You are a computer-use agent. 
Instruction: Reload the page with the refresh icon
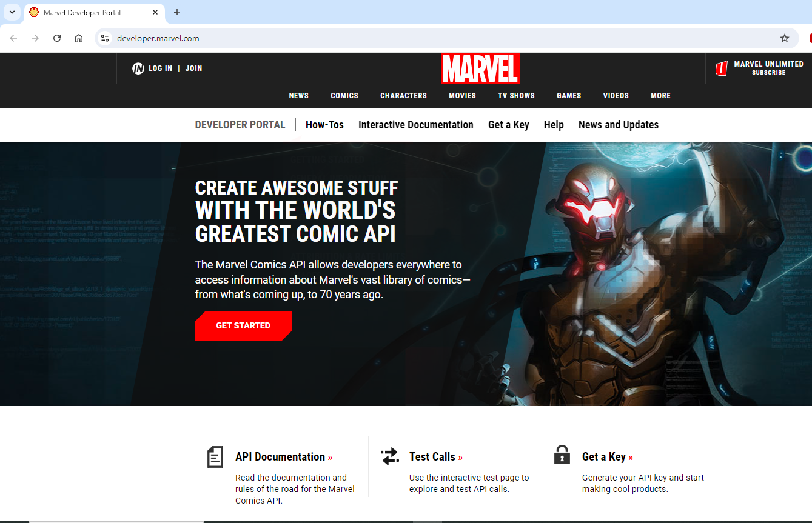click(57, 38)
